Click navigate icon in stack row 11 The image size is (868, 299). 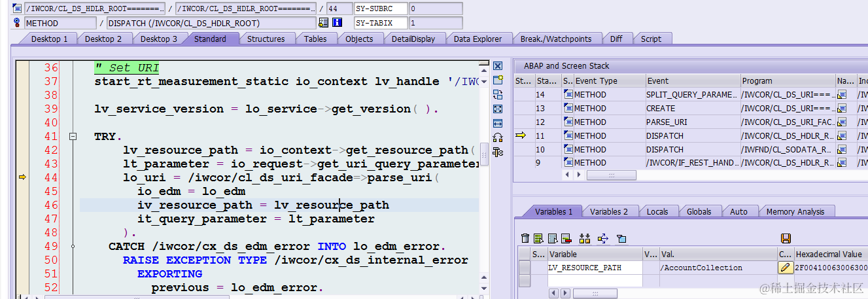coord(842,135)
